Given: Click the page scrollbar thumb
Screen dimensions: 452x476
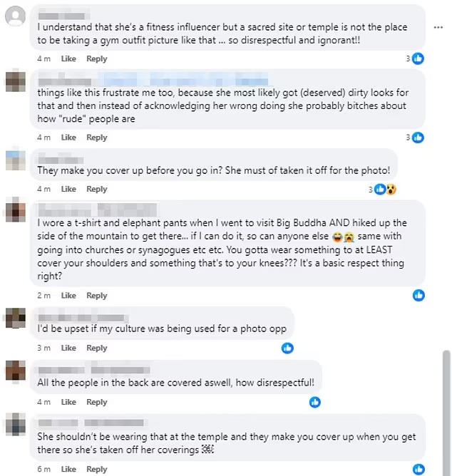Looking at the screenshot, I should pyautogui.click(x=446, y=399).
